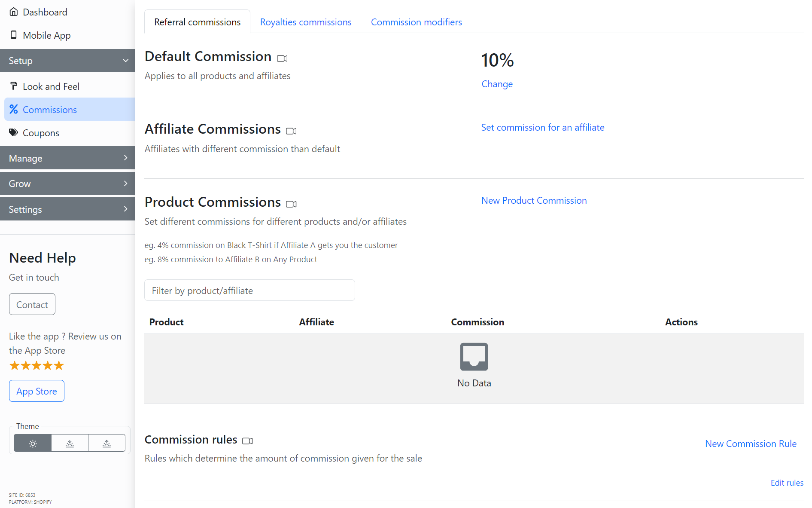The image size is (812, 508).
Task: Go to Mobile App in sidebar
Action: point(46,35)
